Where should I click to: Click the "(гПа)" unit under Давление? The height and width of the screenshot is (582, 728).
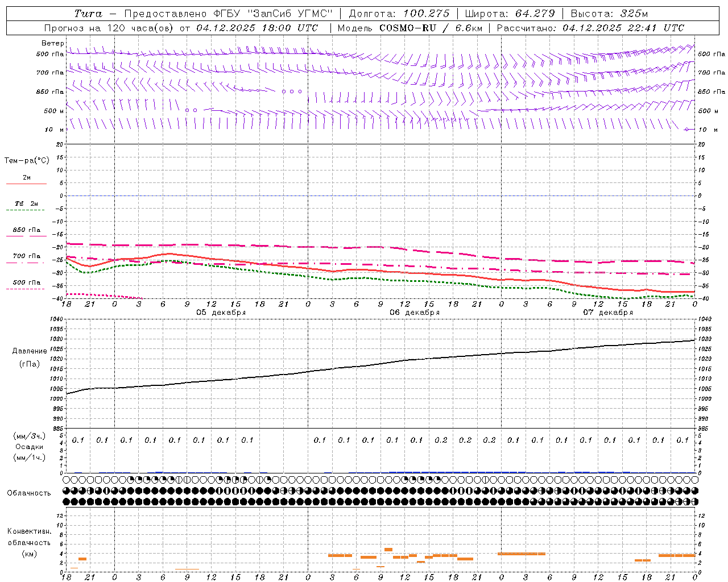click(29, 364)
